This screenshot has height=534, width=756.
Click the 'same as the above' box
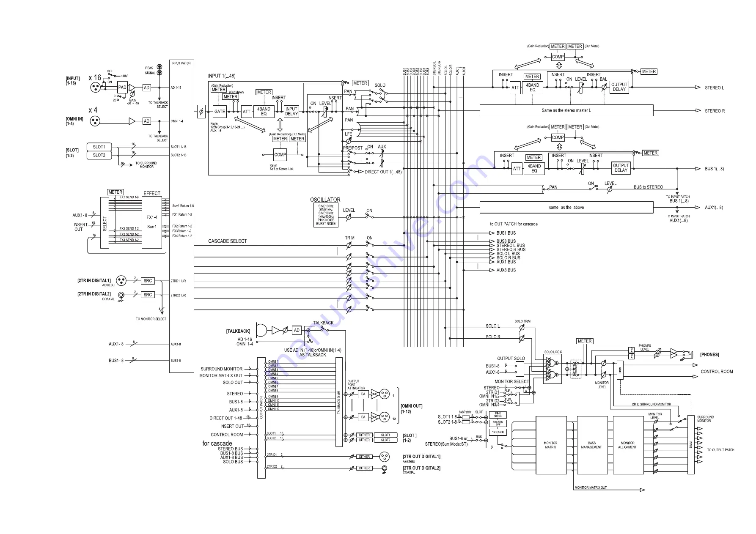tap(566, 207)
